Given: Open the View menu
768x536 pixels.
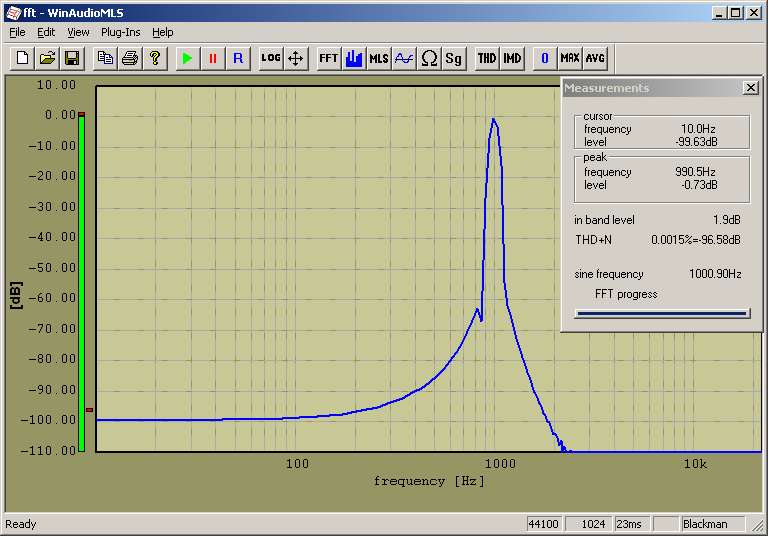Looking at the screenshot, I should tap(78, 32).
